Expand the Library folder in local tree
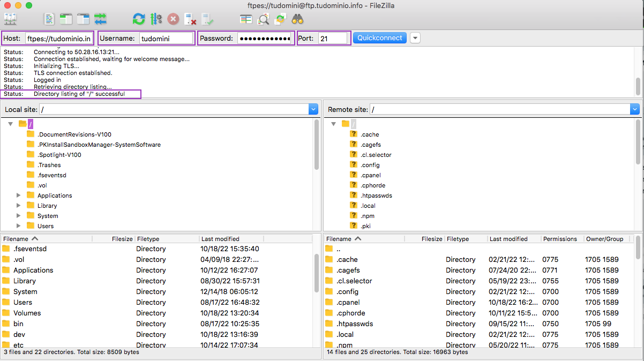Viewport: 644px width, 361px height. pyautogui.click(x=19, y=206)
